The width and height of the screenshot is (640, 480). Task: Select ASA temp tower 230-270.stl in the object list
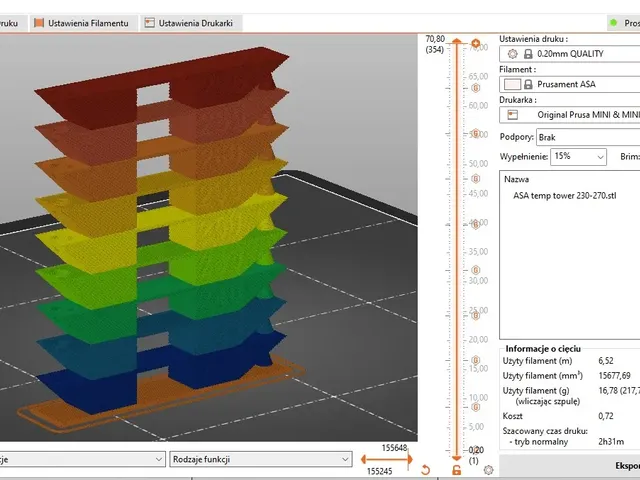564,196
